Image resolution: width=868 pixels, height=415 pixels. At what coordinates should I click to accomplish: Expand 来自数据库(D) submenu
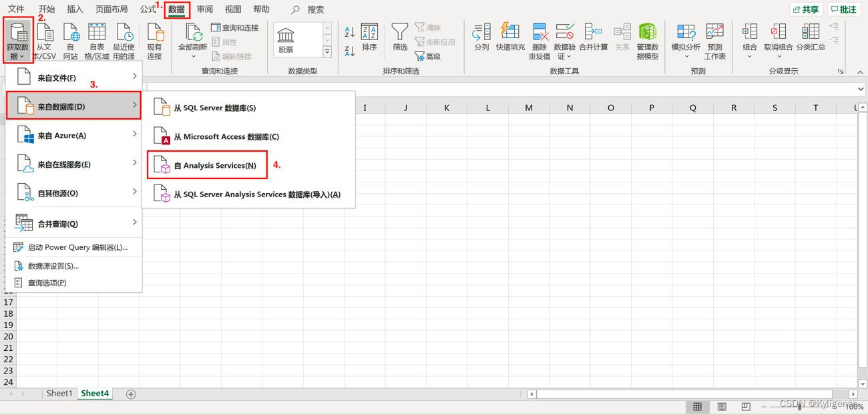(x=73, y=106)
